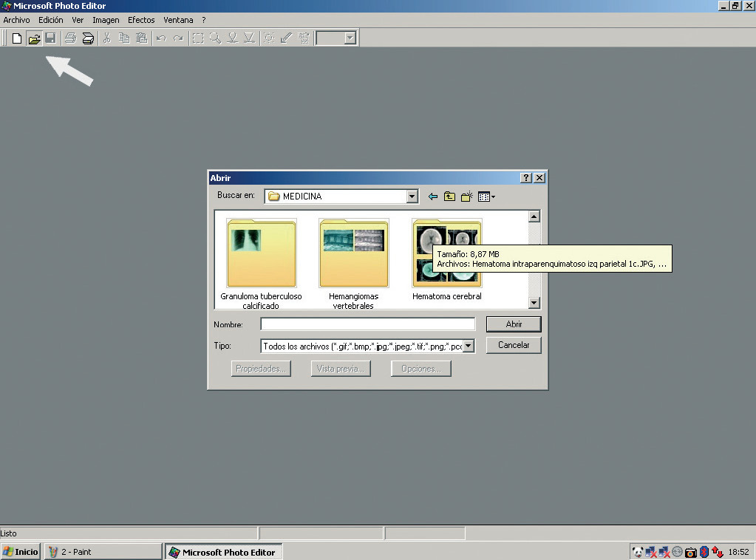
Task: Open the Imagen menu
Action: point(106,20)
